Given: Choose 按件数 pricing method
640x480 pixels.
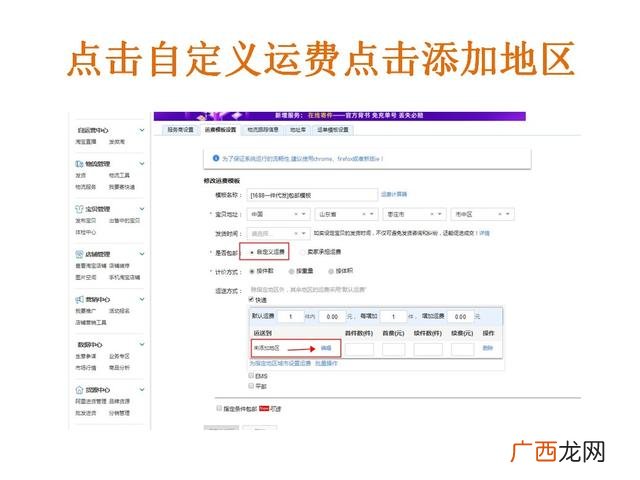Looking at the screenshot, I should pyautogui.click(x=252, y=271).
